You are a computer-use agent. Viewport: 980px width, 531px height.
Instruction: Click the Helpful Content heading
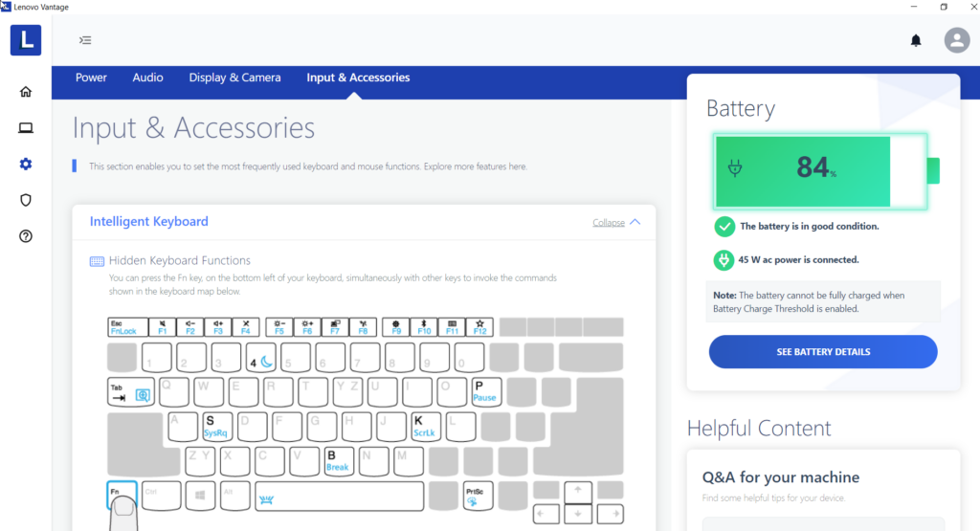tap(759, 428)
